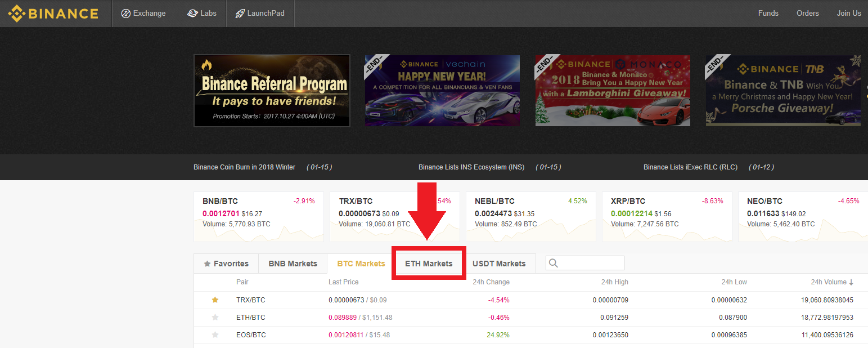Viewport: 868px width, 348px height.
Task: Open Funds in the top navigation
Action: (768, 14)
